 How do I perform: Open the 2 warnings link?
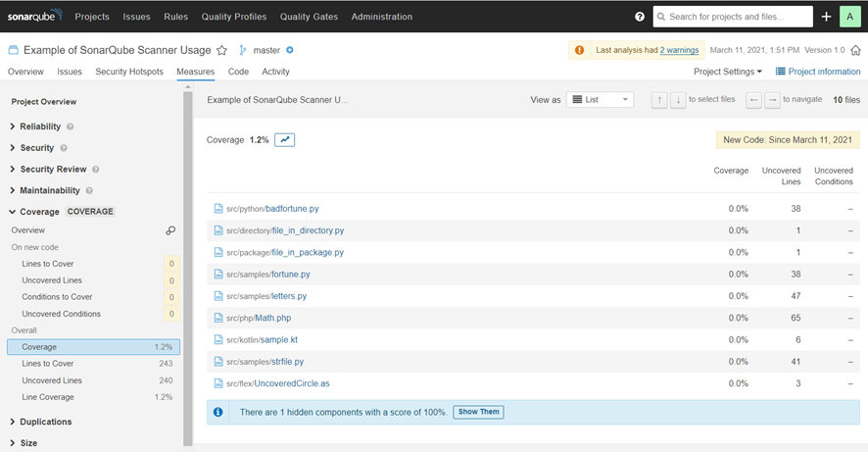679,50
